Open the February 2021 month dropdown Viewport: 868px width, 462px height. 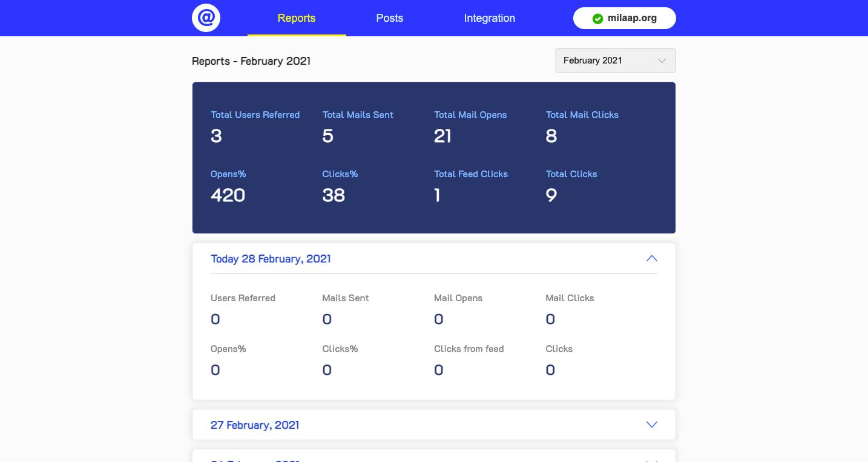(616, 60)
